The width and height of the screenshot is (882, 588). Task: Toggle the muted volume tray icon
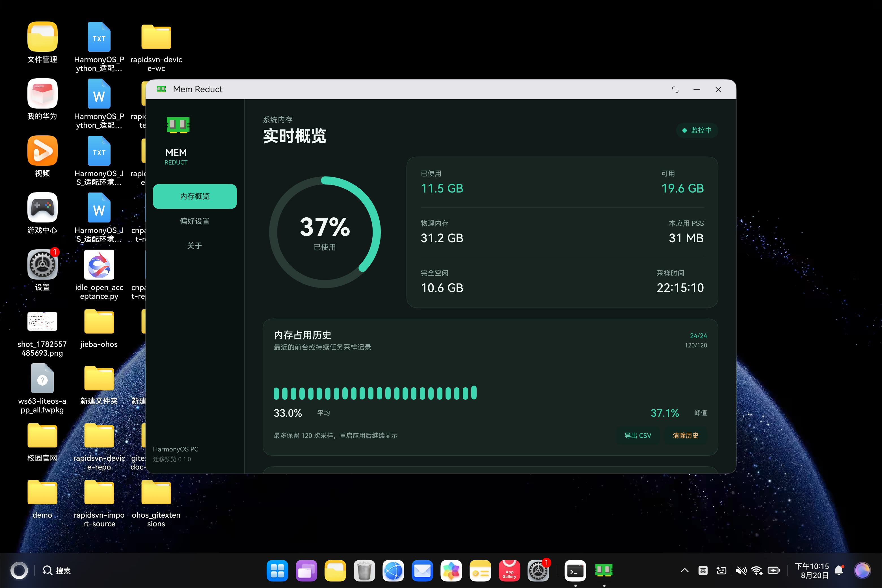point(741,570)
